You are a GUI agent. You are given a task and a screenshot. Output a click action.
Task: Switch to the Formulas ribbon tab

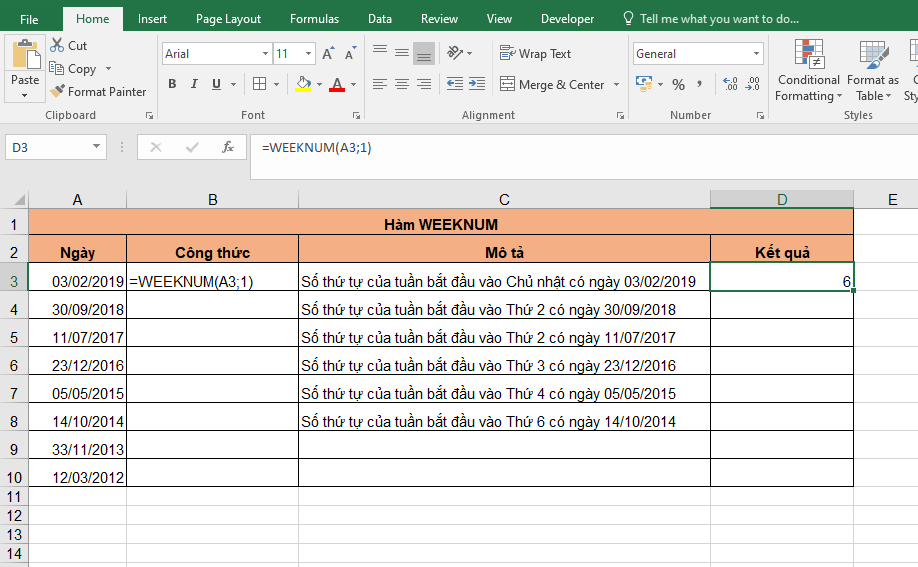pos(314,19)
